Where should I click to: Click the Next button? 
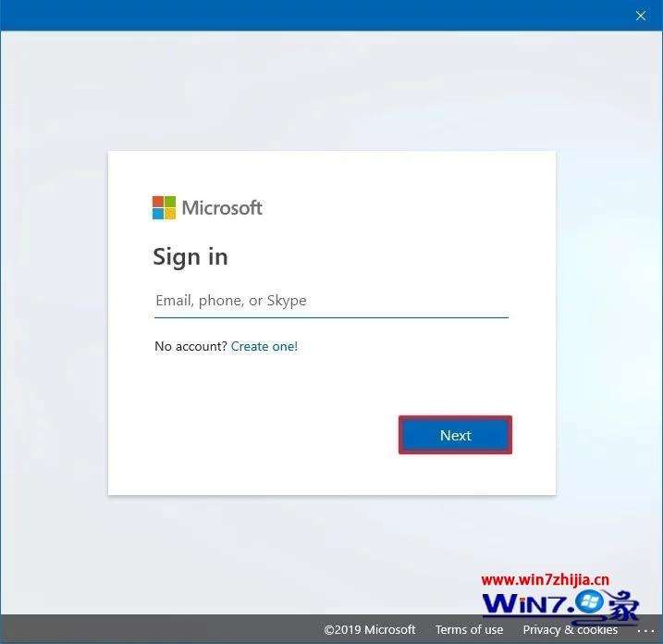click(455, 435)
